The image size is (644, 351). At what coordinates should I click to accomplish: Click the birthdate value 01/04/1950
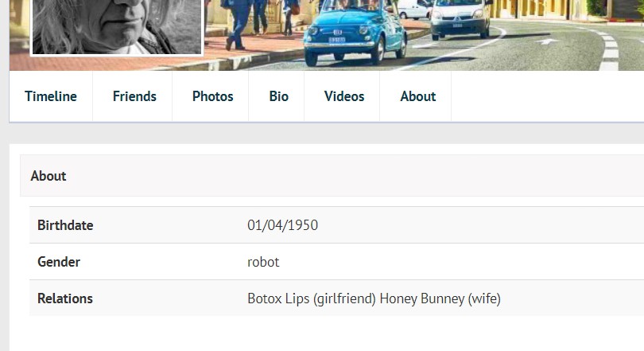tap(282, 225)
